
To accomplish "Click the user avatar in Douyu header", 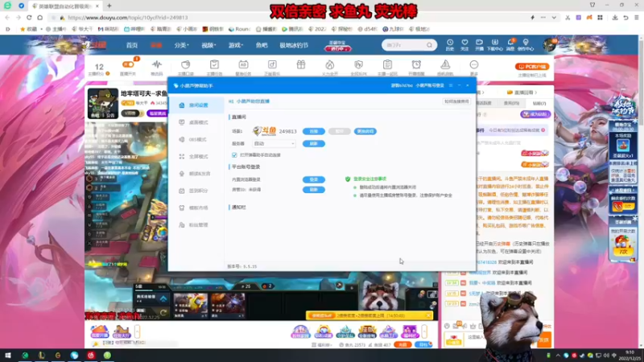I will click(550, 45).
